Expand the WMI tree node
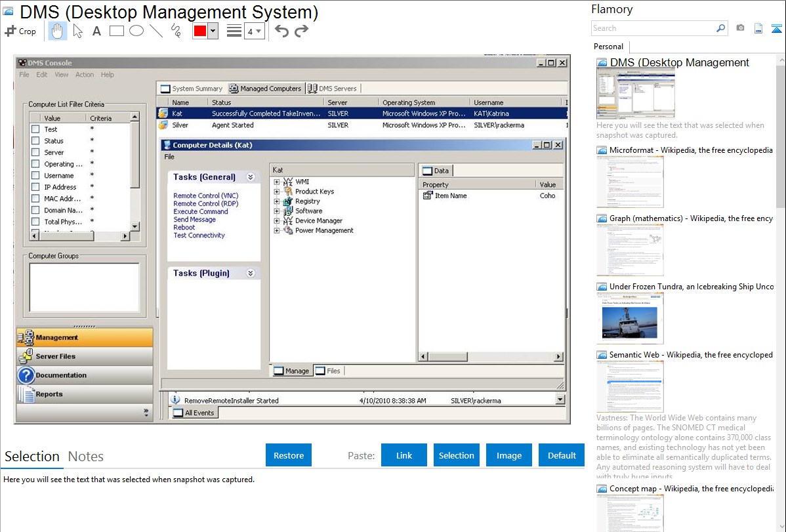Screen dimensions: 786x532 click(x=277, y=182)
